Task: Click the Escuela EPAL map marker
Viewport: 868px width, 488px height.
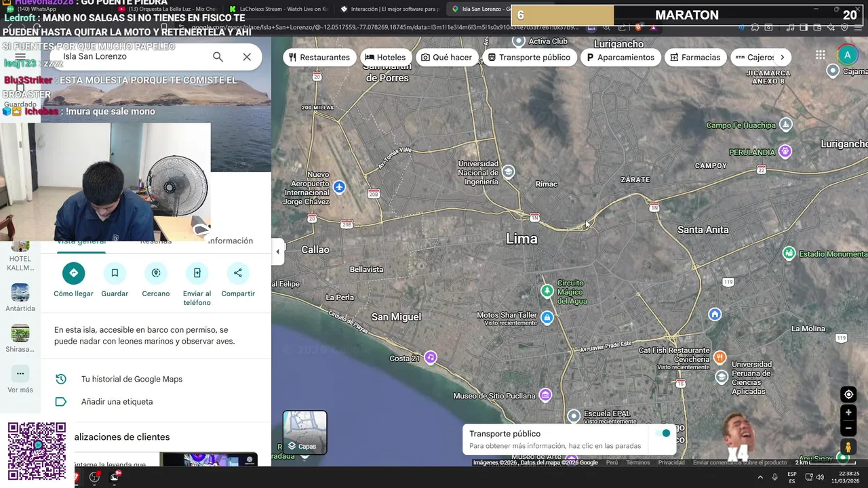Action: tap(574, 415)
